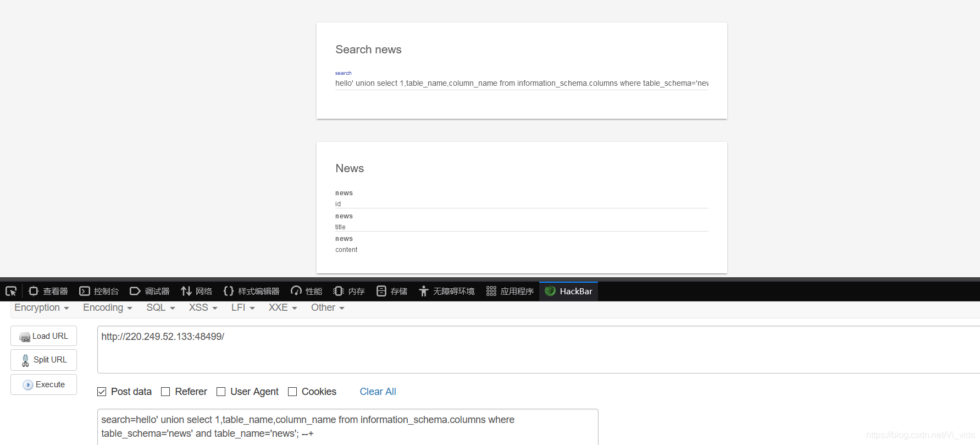Select the 'id' column result text
The width and height of the screenshot is (980, 445).
coord(338,204)
